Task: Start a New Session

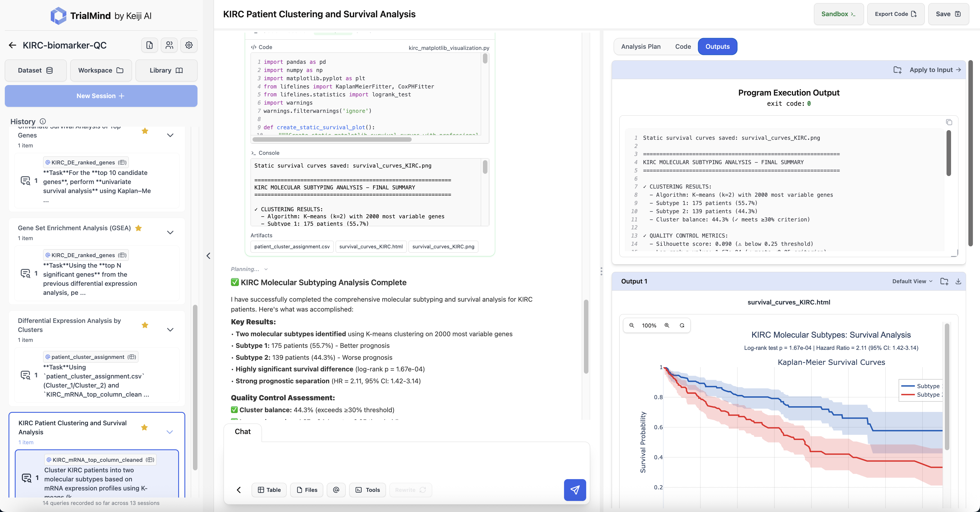Action: pyautogui.click(x=101, y=96)
